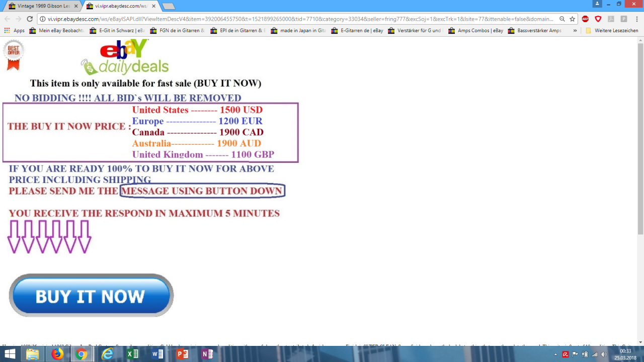Viewport: 644px width, 362px height.
Task: Open the Windows Start button
Action: pyautogui.click(x=10, y=354)
